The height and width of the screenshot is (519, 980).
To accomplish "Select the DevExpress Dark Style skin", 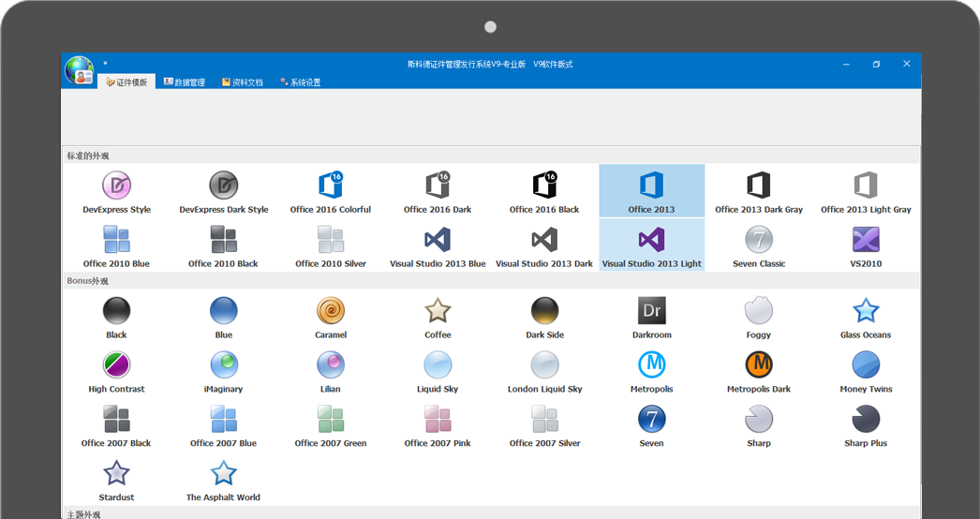I will pyautogui.click(x=224, y=191).
